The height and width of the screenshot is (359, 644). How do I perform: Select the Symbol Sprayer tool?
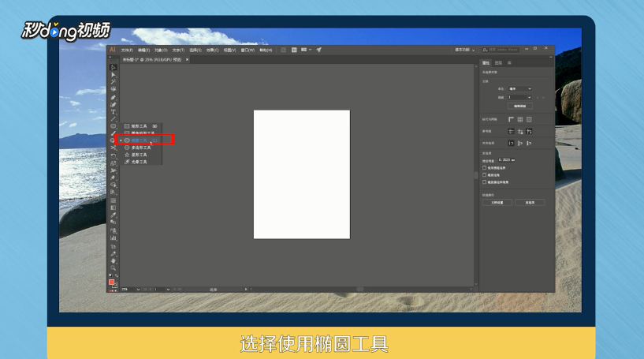click(114, 230)
